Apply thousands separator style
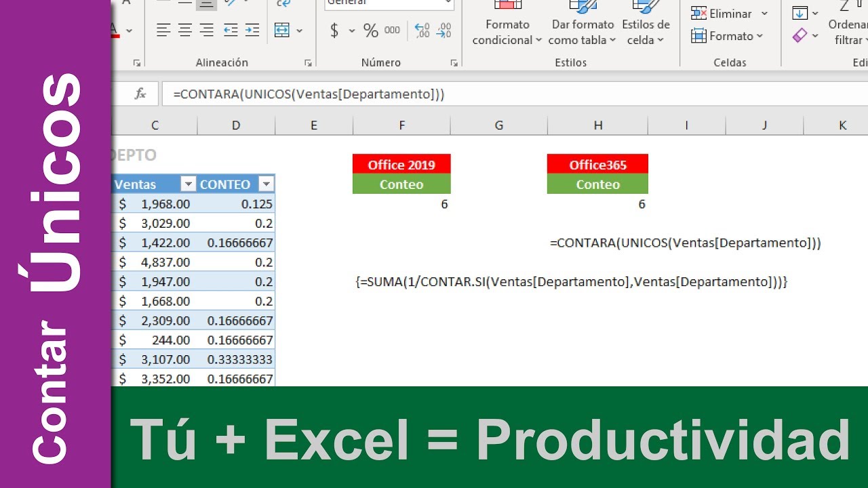Screen dimensions: 868x488 [x=392, y=30]
